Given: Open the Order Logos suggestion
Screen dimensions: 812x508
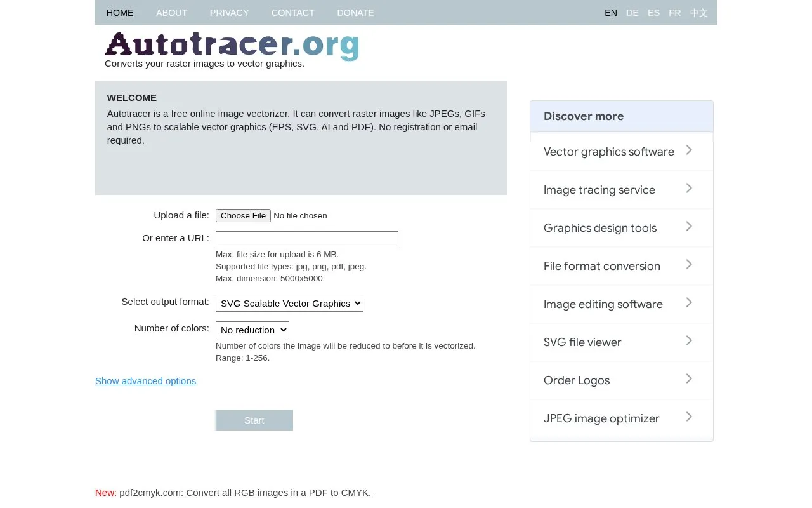Looking at the screenshot, I should tap(622, 380).
